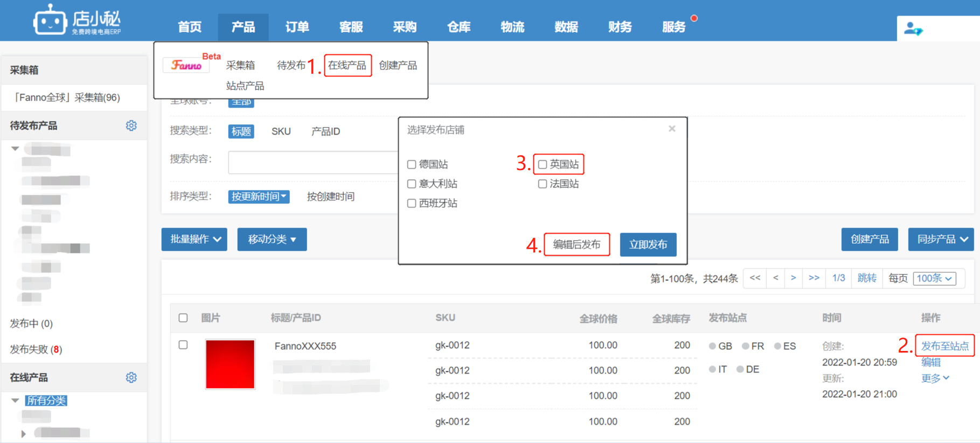Go to previous page with <
The height and width of the screenshot is (443, 980).
pyautogui.click(x=776, y=278)
